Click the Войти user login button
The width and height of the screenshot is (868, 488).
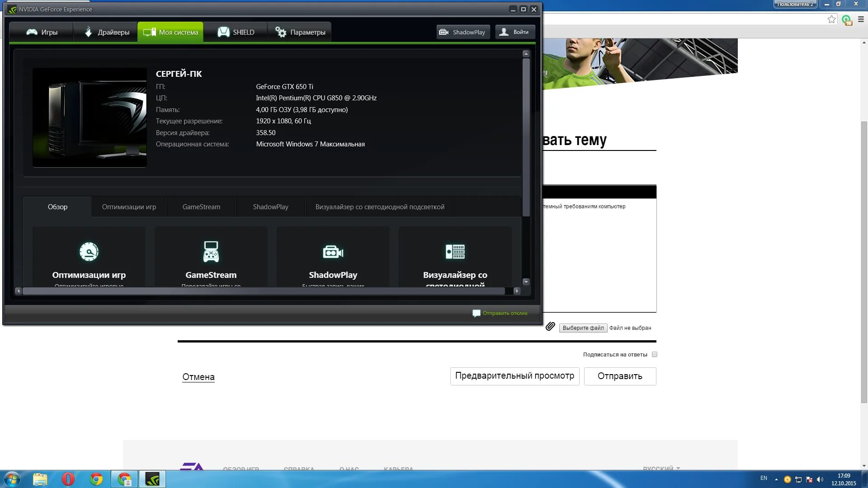click(514, 32)
